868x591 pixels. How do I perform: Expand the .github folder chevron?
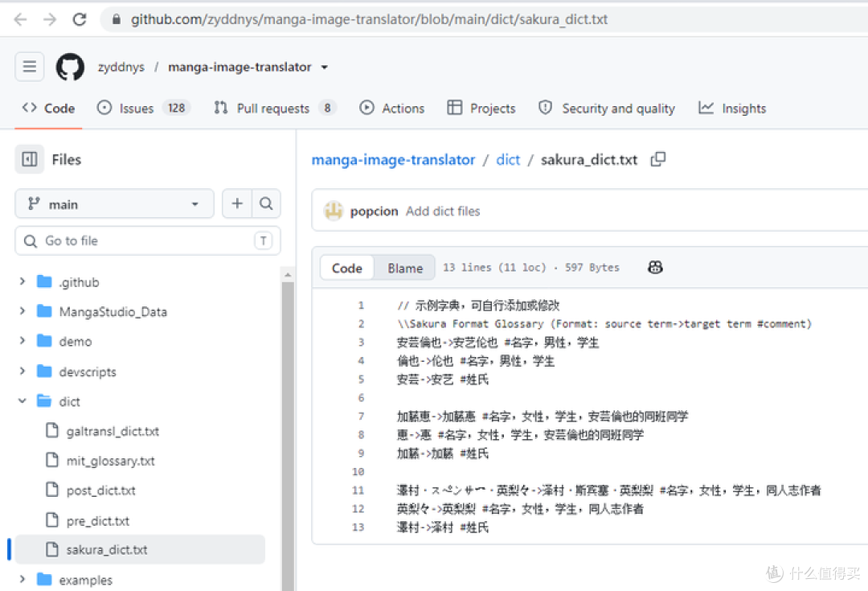coord(23,282)
